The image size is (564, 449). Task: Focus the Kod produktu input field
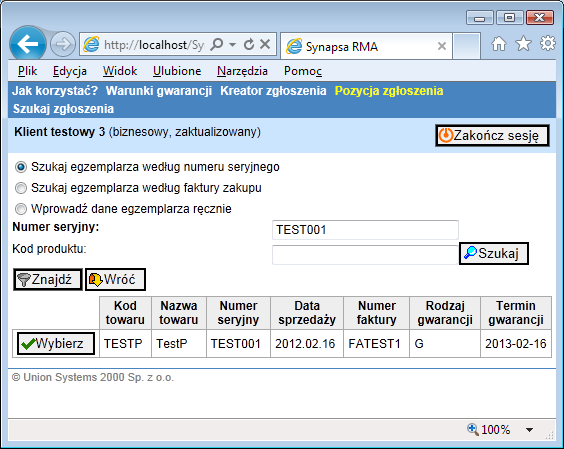tap(365, 255)
